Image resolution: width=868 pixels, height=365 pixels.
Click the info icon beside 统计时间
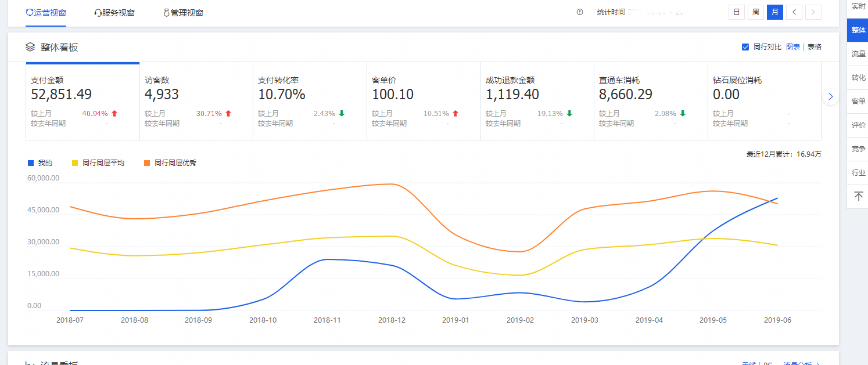pyautogui.click(x=579, y=12)
